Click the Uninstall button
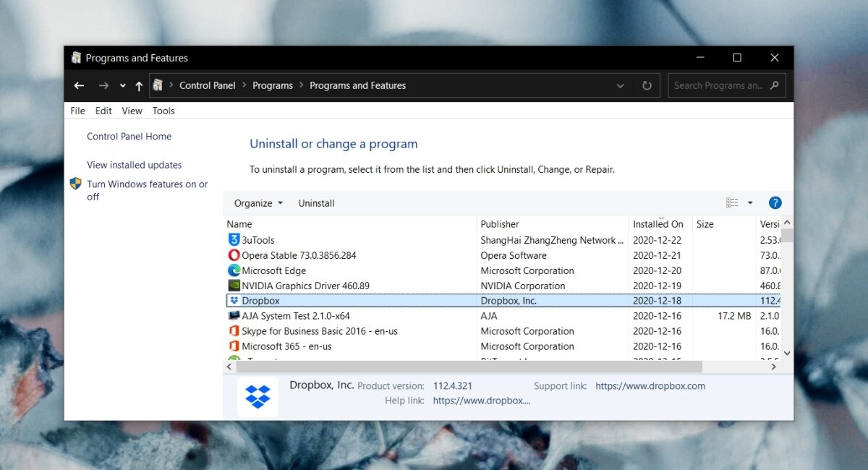 pyautogui.click(x=316, y=203)
